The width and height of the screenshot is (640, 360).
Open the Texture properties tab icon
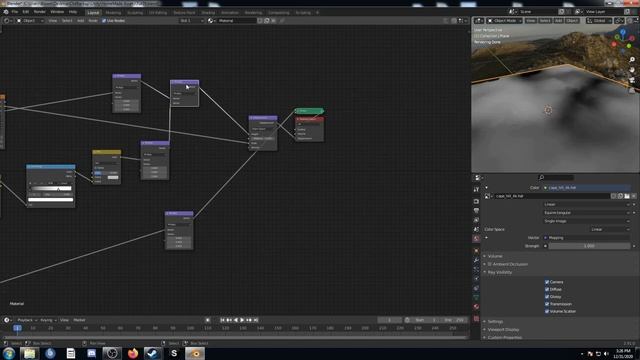[476, 319]
